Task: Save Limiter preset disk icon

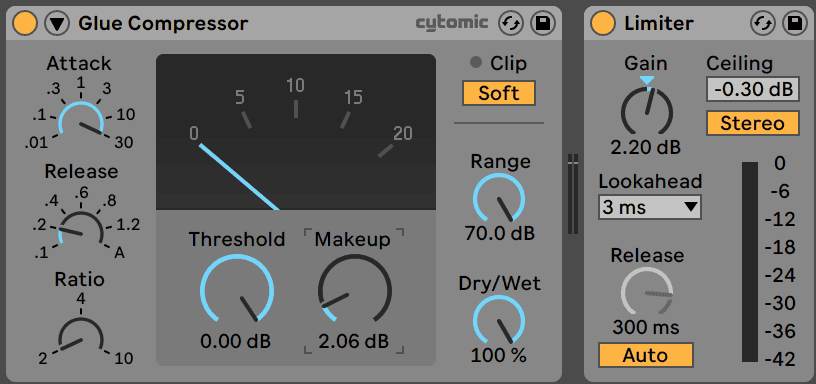Action: coord(795,23)
